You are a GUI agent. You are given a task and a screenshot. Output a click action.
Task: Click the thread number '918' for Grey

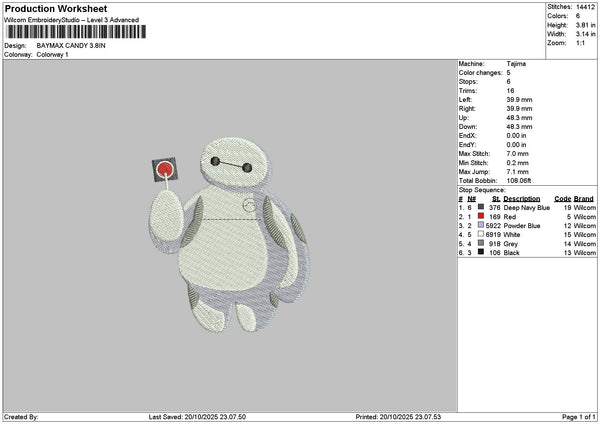pyautogui.click(x=495, y=244)
